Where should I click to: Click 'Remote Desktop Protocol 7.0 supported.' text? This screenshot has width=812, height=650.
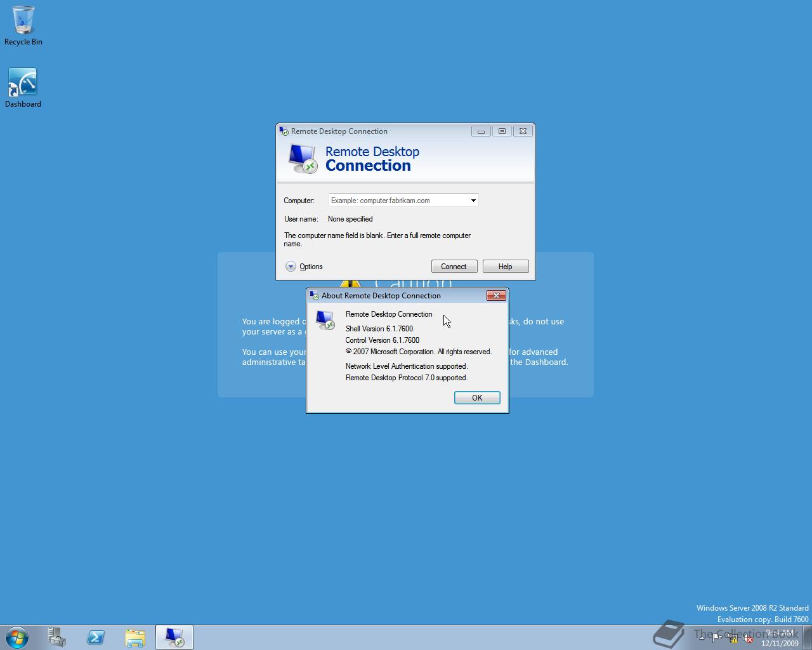pyautogui.click(x=407, y=378)
